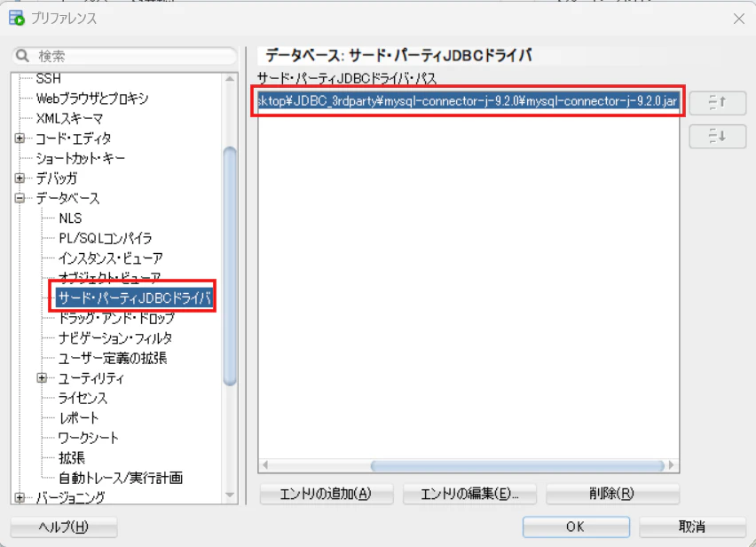Select 自動トレース/実行計画 in the tree
Screen dimensions: 756x547
pos(121,478)
